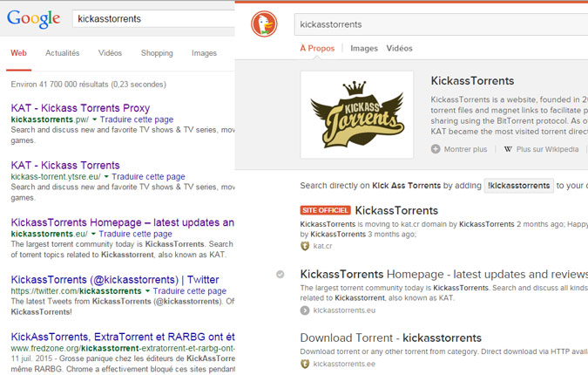Click Traduire cette page for Twitter result
The width and height of the screenshot is (588, 375).
[x=190, y=291]
